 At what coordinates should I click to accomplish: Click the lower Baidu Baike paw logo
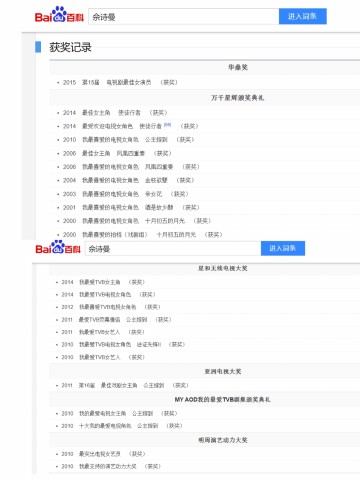tap(58, 247)
